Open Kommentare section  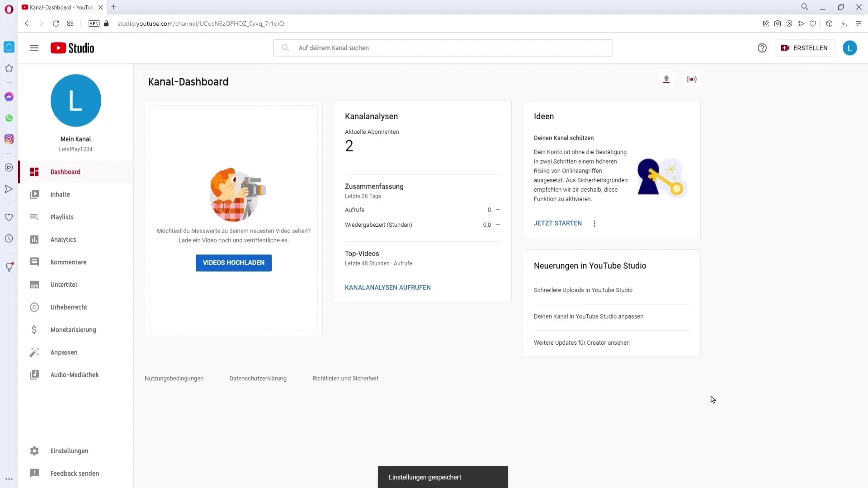pyautogui.click(x=69, y=262)
